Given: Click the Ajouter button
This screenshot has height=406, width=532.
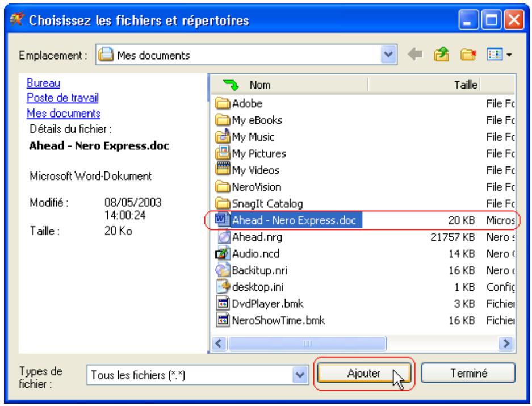Looking at the screenshot, I should pos(364,374).
